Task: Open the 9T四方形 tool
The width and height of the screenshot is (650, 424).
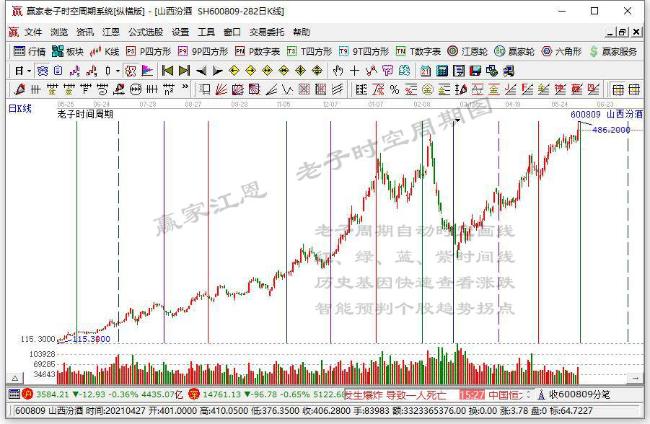Action: coord(364,51)
